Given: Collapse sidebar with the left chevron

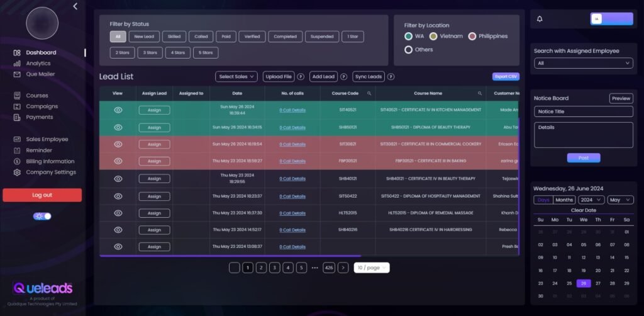Looking at the screenshot, I should [75, 6].
